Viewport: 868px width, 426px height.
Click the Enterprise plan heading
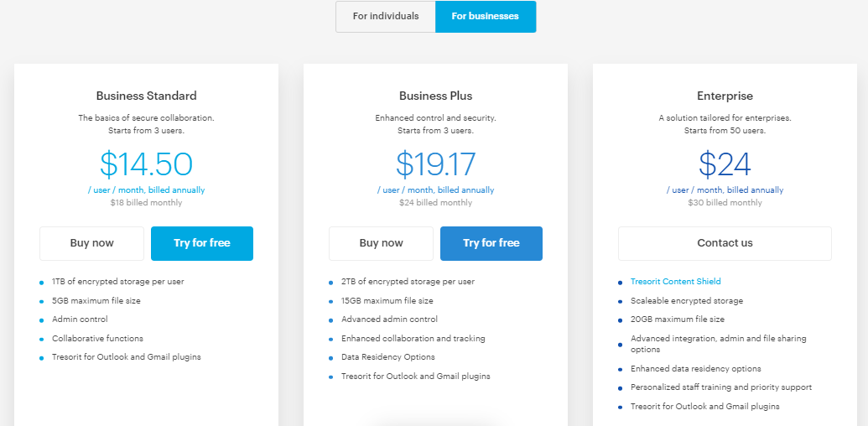(725, 96)
